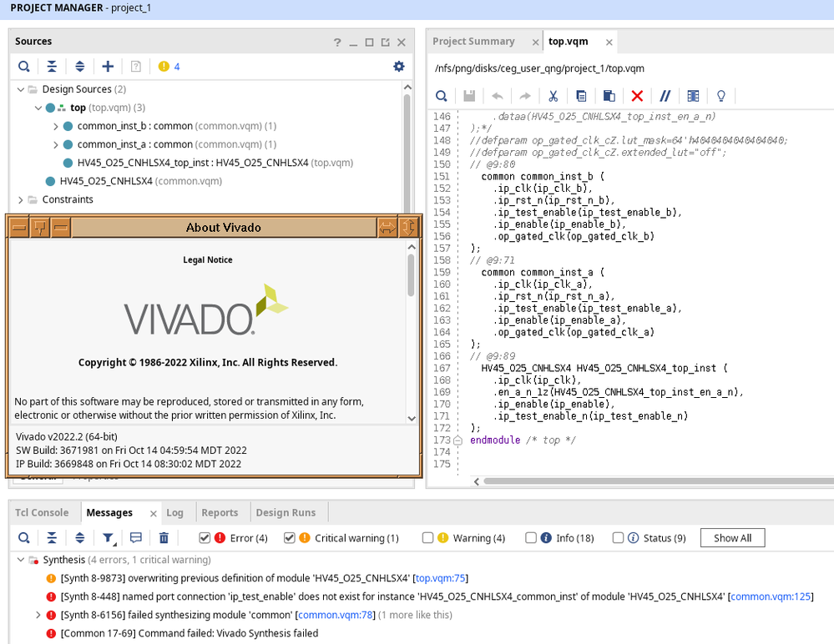Click the Show All button
Screen dimensions: 834x644
click(732, 538)
